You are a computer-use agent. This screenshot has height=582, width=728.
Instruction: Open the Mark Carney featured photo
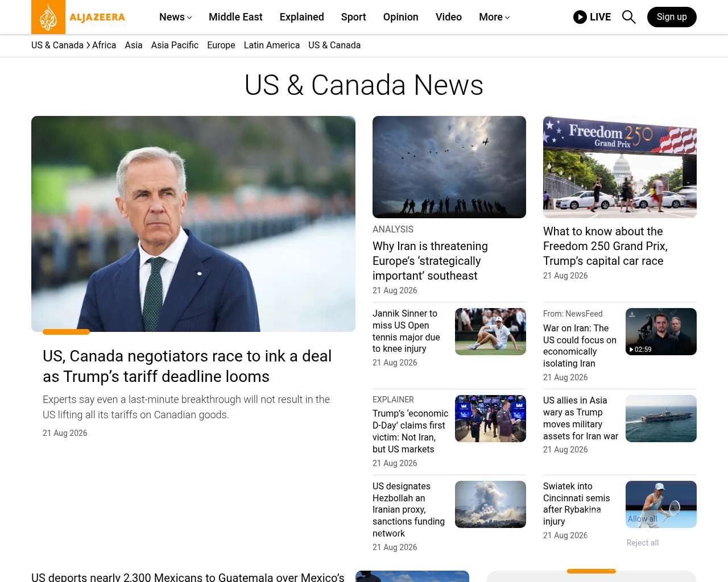click(193, 224)
